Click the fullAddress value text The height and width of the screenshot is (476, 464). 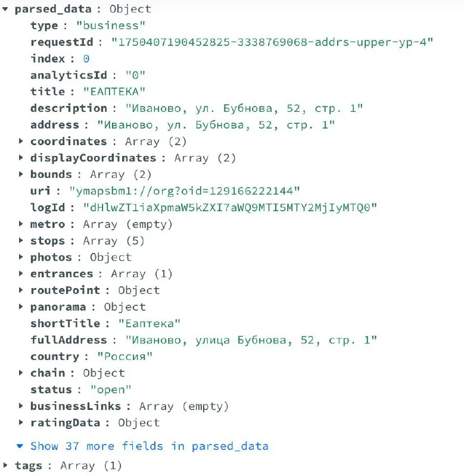point(251,340)
